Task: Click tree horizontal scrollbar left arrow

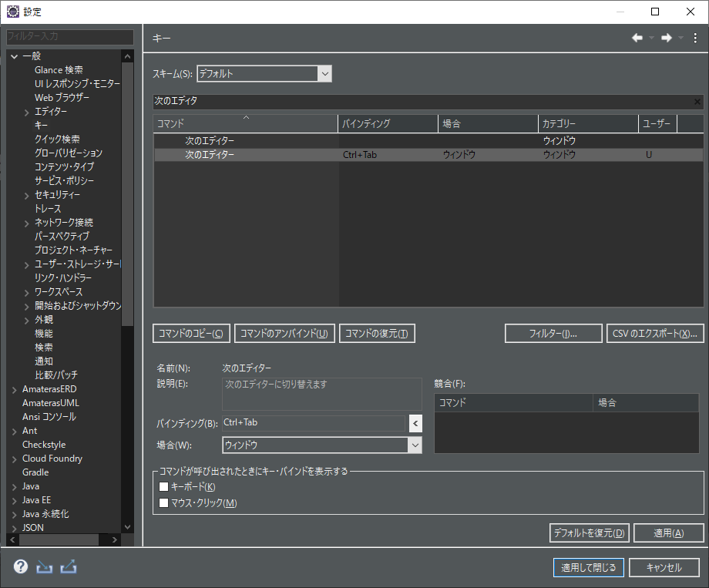Action: click(x=12, y=539)
